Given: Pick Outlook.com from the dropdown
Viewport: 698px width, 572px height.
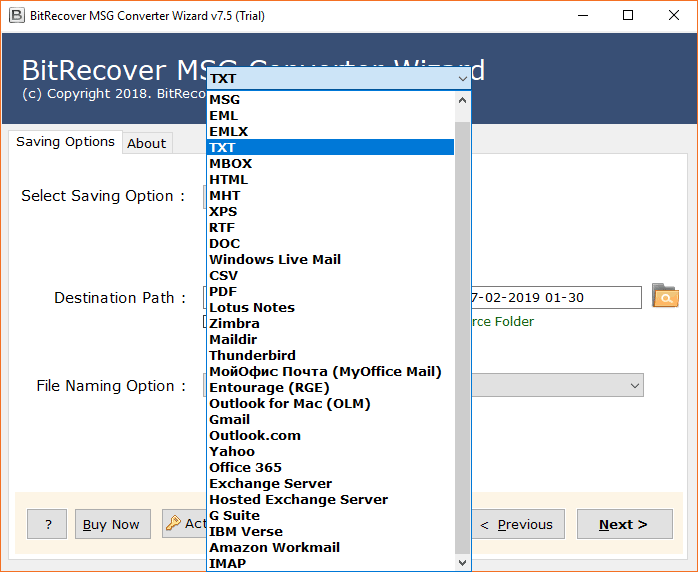Looking at the screenshot, I should tap(330, 436).
